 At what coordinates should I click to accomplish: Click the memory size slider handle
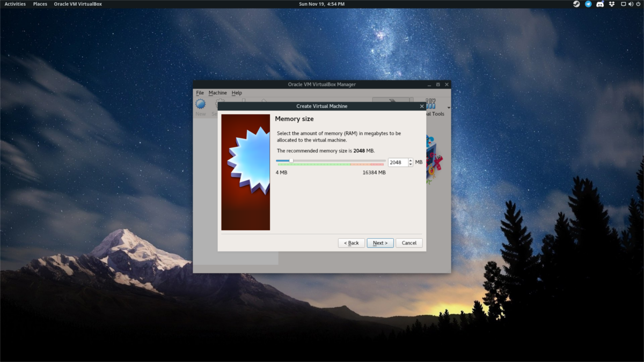291,161
